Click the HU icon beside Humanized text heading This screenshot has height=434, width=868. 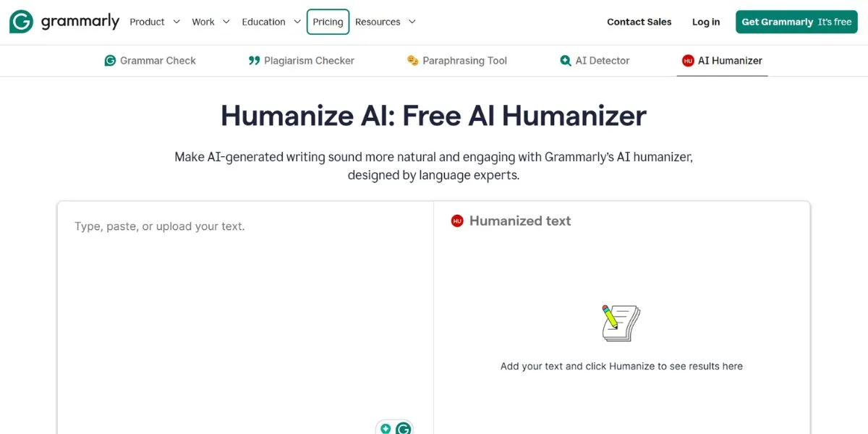tap(456, 221)
